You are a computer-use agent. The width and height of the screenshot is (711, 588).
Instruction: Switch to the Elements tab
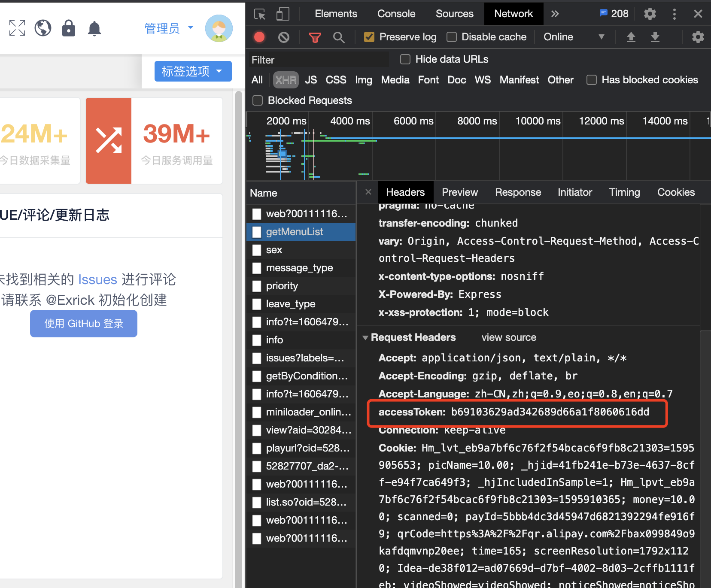coord(336,14)
